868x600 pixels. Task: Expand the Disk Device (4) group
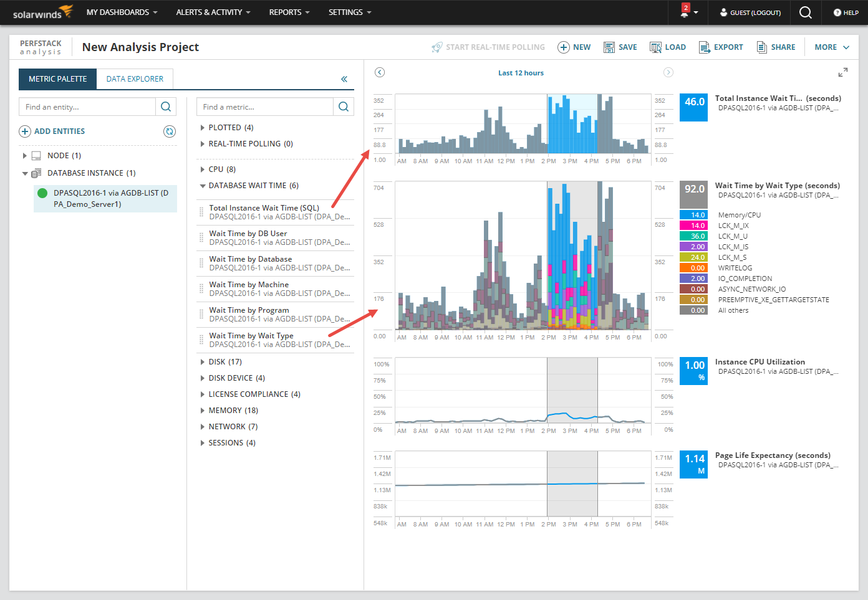202,378
